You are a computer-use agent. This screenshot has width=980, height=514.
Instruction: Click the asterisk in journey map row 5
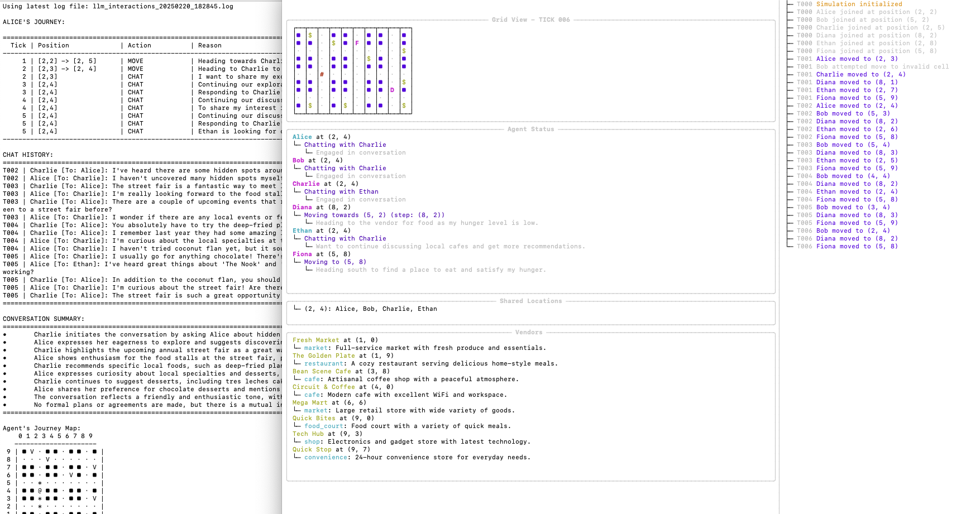click(40, 483)
